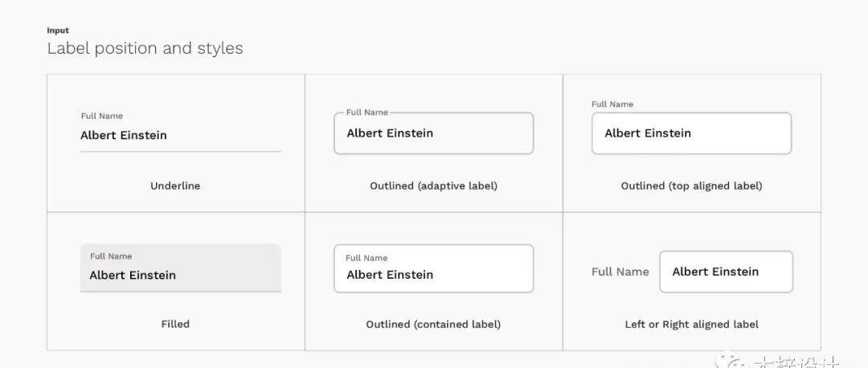Click the Underline style Full Name input
This screenshot has height=368, width=868.
click(x=181, y=133)
